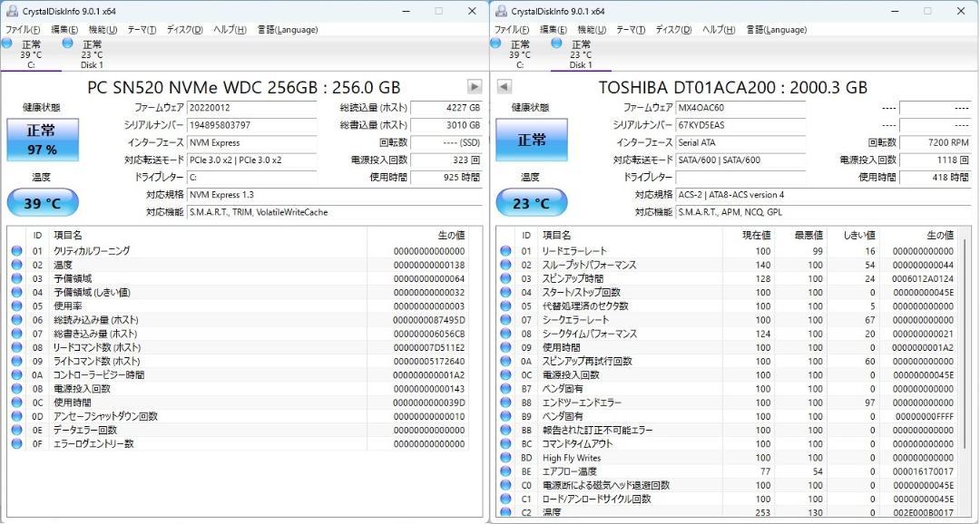Click firmware field showing 20220012
The width and height of the screenshot is (980, 524).
(252, 107)
